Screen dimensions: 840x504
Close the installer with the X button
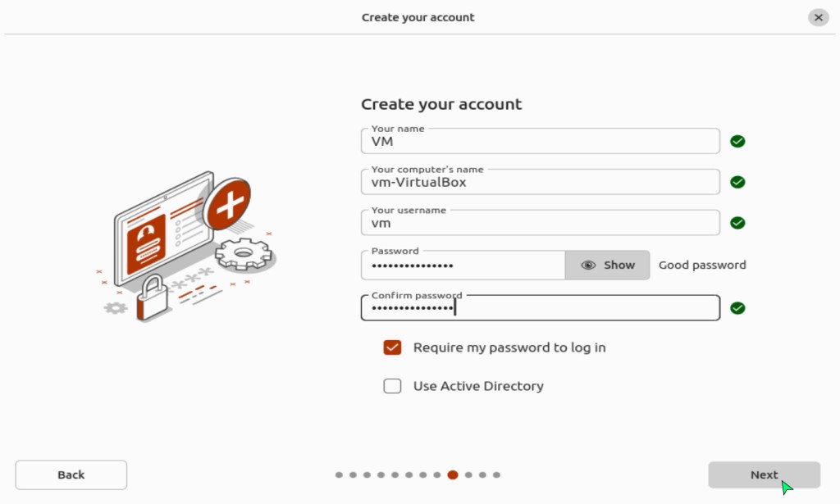coord(818,17)
